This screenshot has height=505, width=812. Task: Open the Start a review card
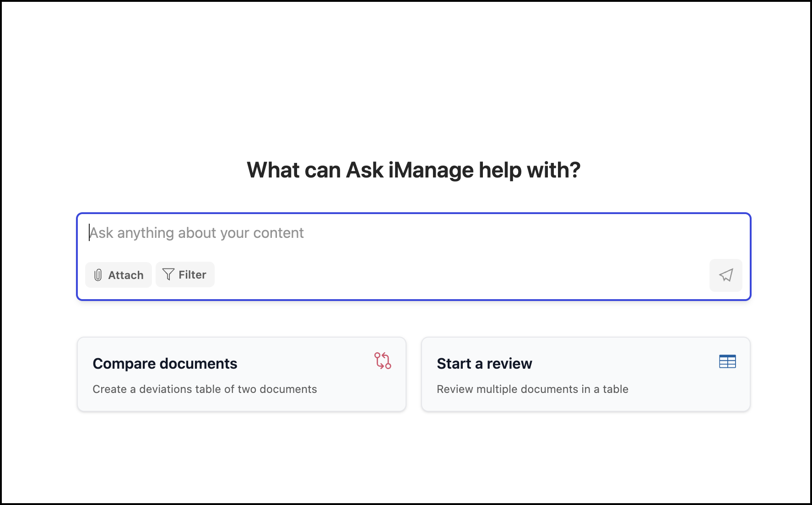[586, 374]
